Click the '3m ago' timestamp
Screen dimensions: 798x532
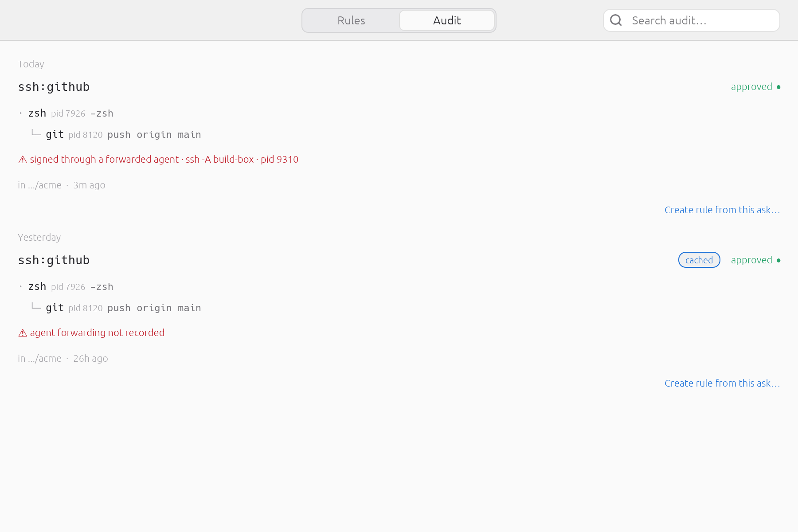(x=89, y=185)
